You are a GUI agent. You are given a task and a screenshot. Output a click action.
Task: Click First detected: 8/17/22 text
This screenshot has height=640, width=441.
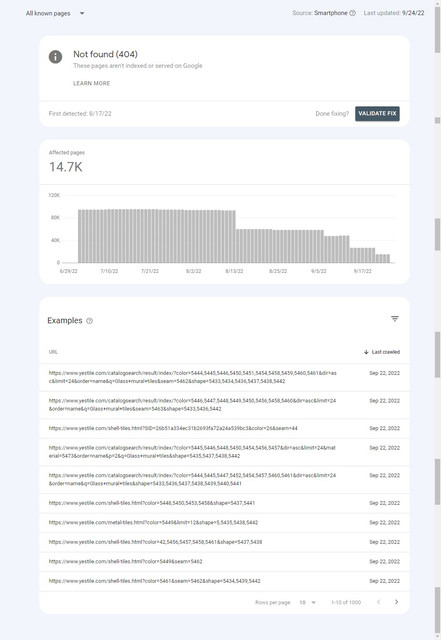pos(80,113)
